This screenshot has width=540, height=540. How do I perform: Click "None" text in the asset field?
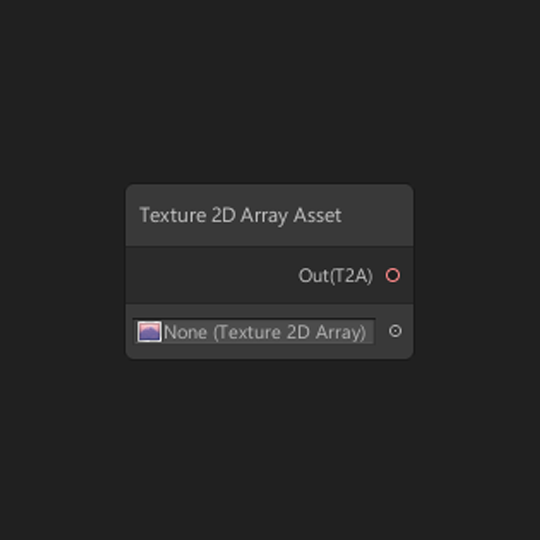[186, 332]
